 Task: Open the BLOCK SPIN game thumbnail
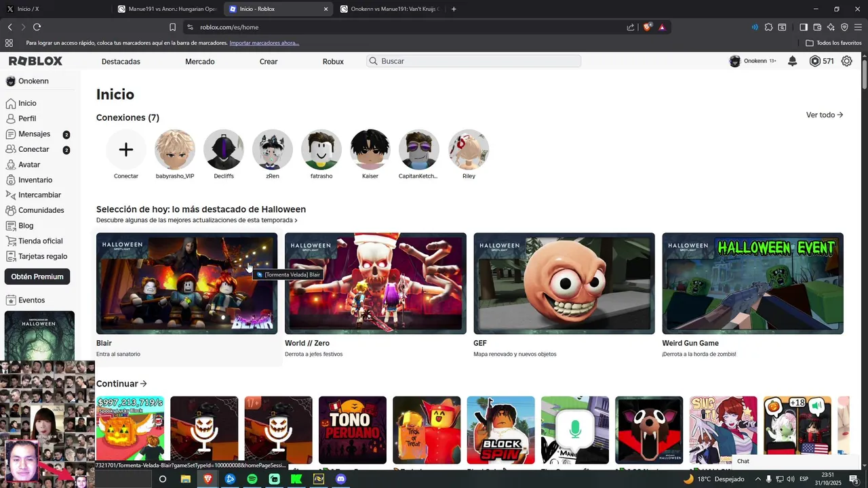[x=500, y=430]
